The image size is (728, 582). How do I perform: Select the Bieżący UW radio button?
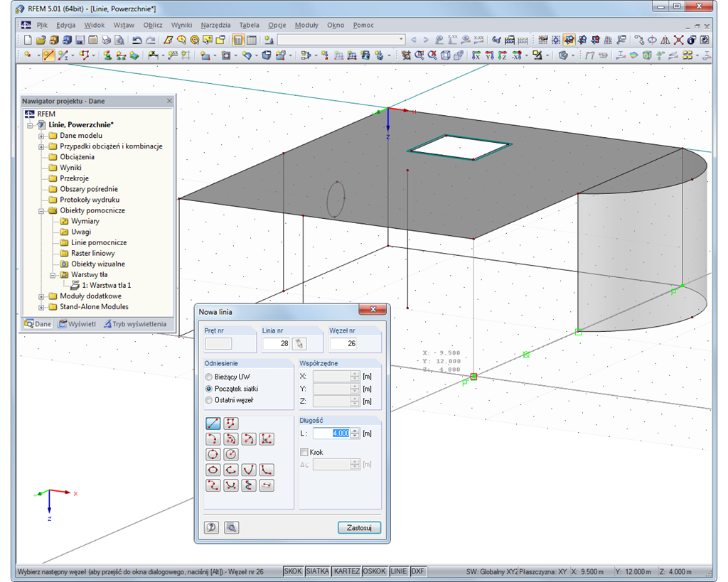209,377
